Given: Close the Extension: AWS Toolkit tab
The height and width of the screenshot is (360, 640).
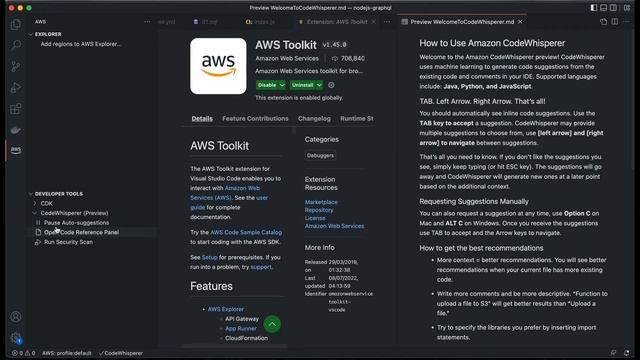Looking at the screenshot, I should tap(373, 22).
